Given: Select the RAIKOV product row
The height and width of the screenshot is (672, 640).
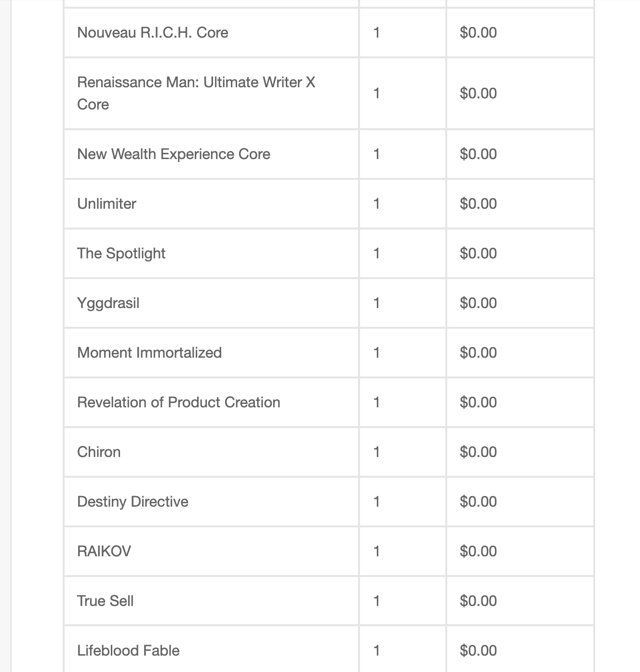Looking at the screenshot, I should [329, 551].
